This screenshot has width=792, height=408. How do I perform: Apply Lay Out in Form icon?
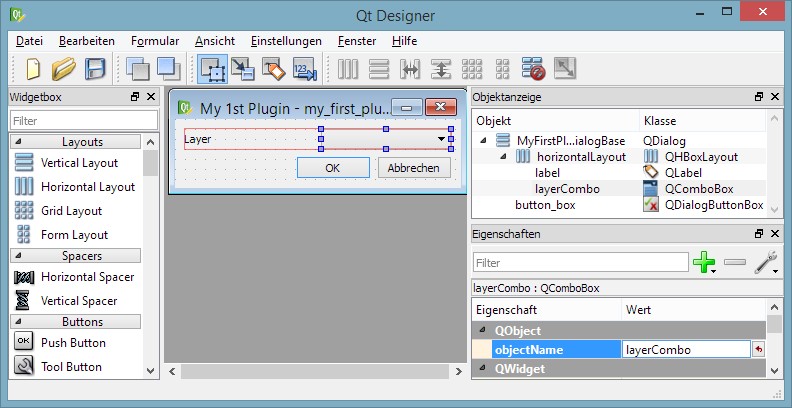[x=503, y=69]
